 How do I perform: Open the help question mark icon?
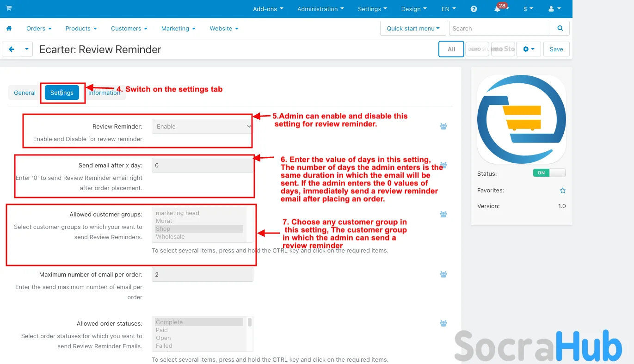(474, 9)
